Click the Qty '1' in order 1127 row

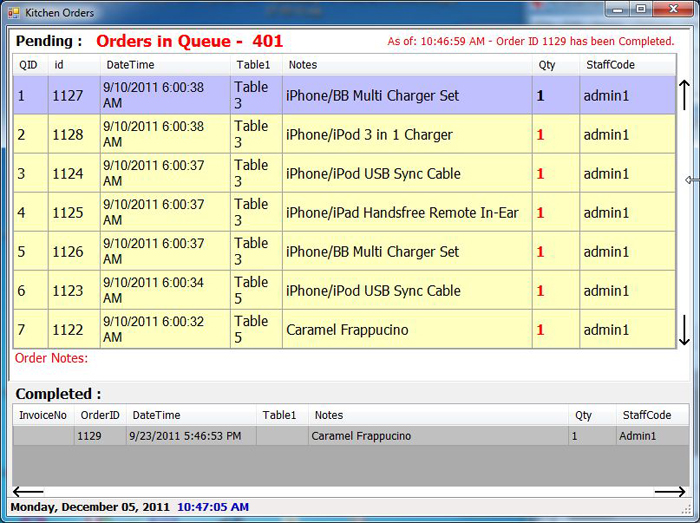556,95
